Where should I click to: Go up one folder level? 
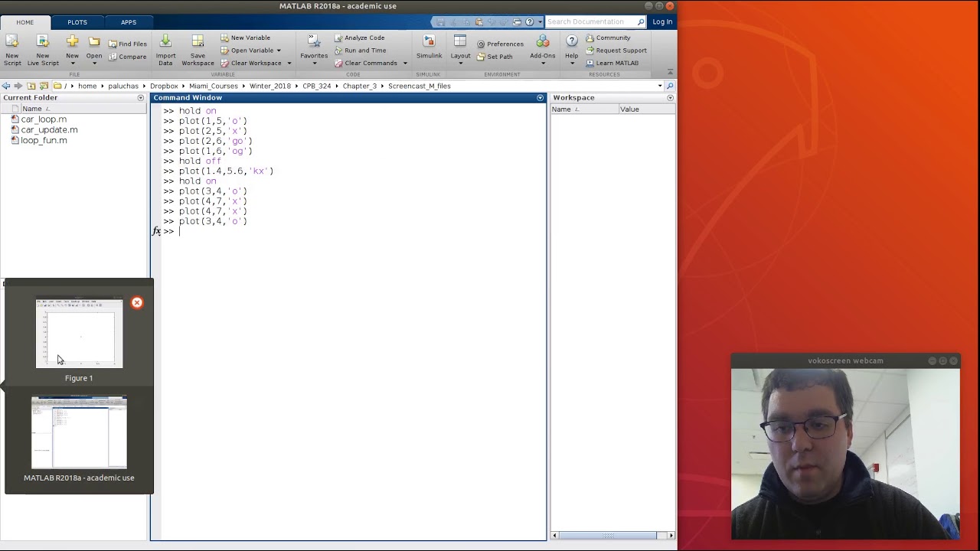(31, 86)
